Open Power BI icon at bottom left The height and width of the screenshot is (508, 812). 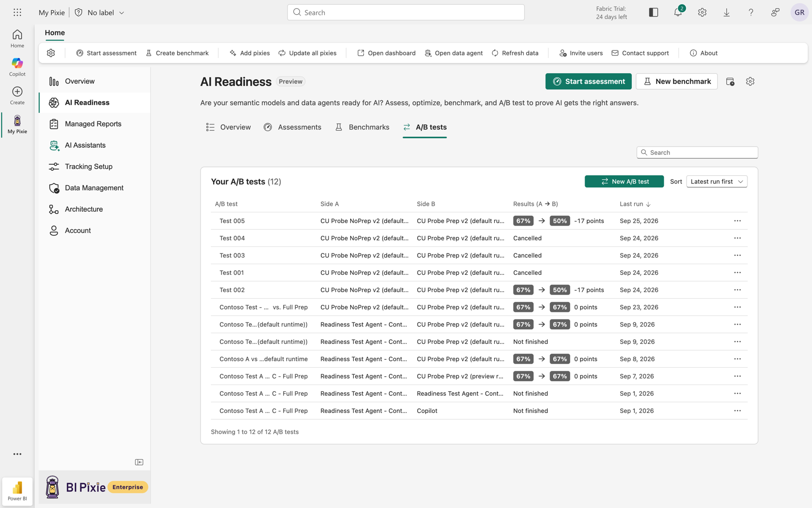click(17, 491)
